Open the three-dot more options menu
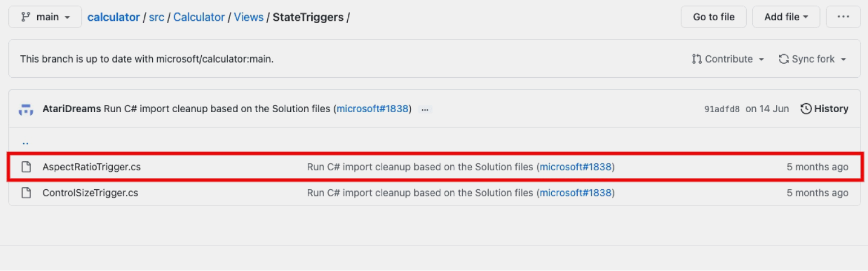868x271 pixels. 843,17
